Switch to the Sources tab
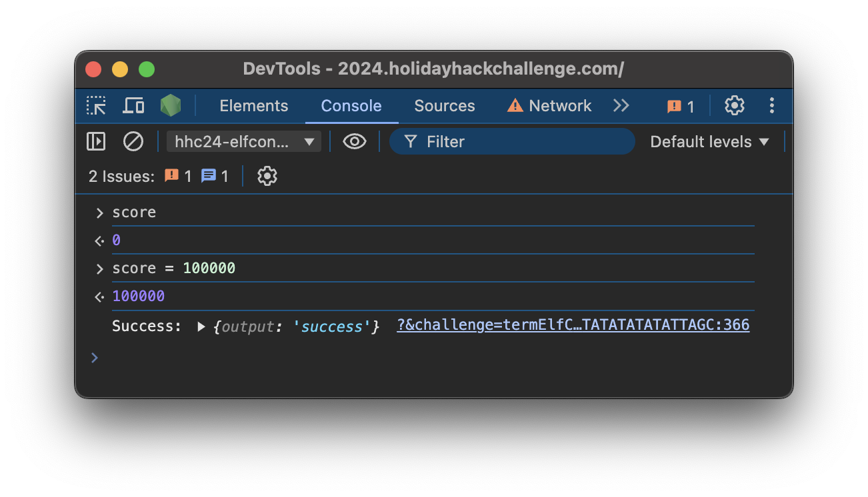 click(x=444, y=106)
